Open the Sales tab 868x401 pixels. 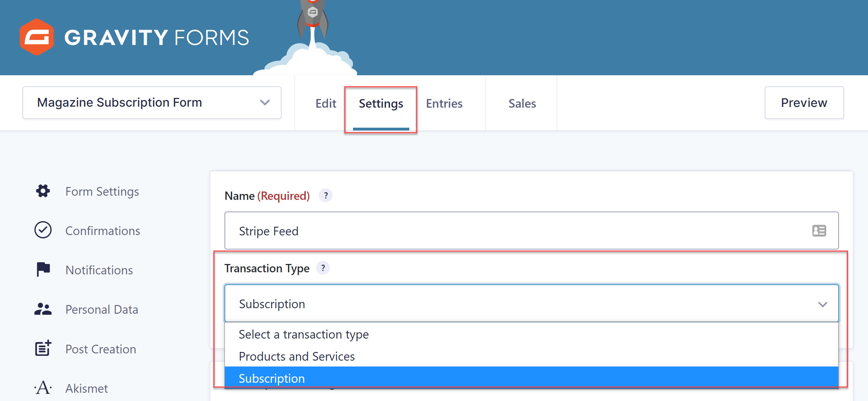pyautogui.click(x=522, y=103)
